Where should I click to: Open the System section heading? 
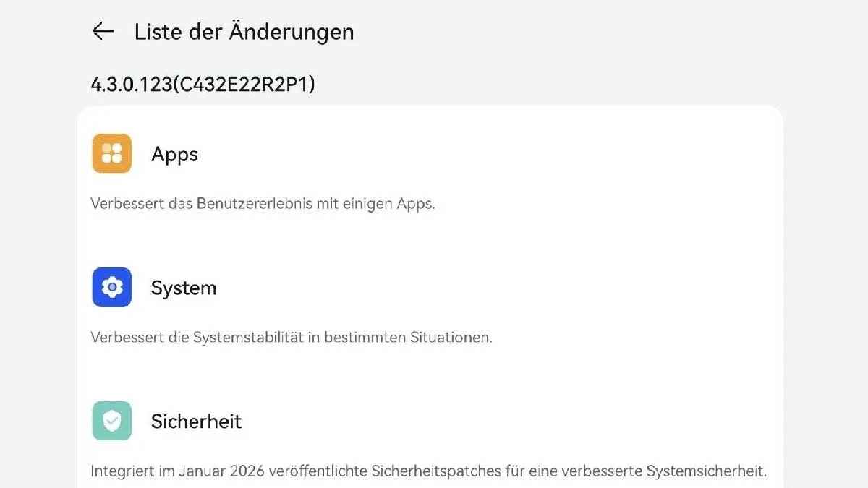pos(184,288)
